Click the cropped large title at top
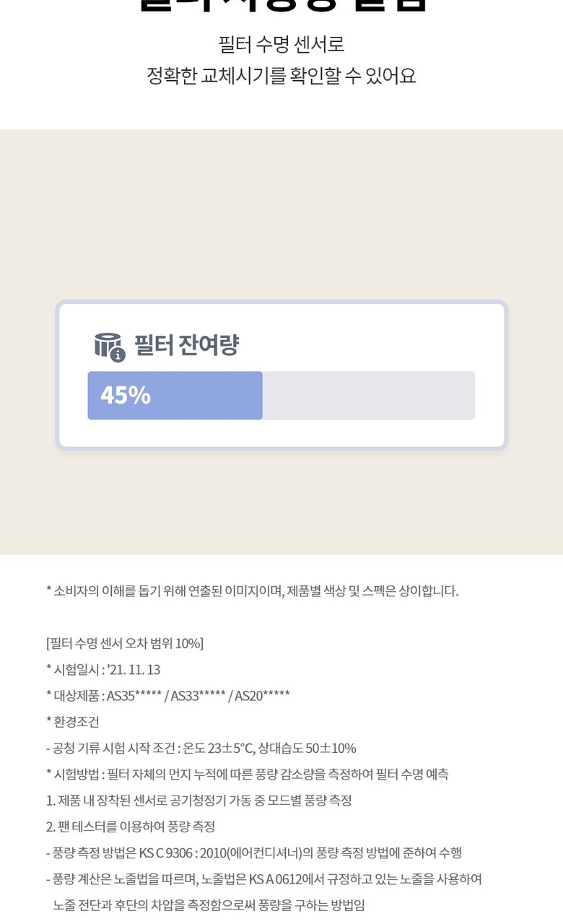The height and width of the screenshot is (924, 563). (281, 6)
